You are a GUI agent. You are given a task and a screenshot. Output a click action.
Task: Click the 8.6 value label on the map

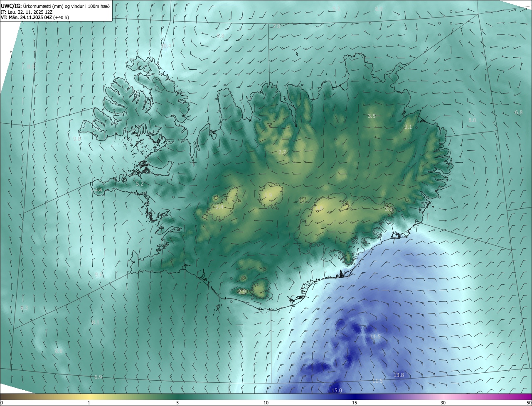point(59,351)
